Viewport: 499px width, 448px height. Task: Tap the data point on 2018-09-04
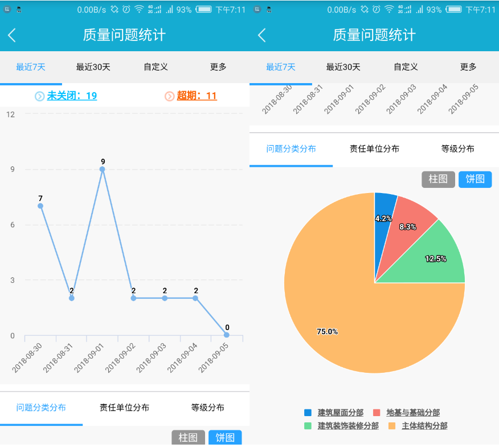coord(195,298)
